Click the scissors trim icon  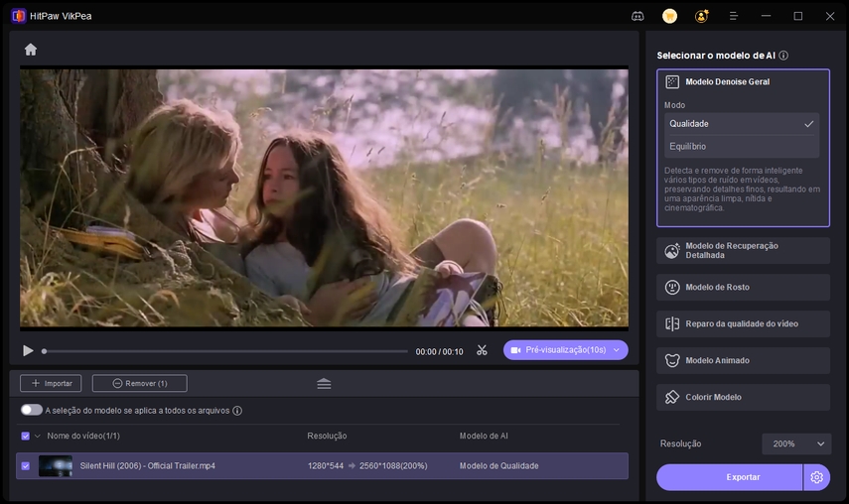[x=482, y=350]
